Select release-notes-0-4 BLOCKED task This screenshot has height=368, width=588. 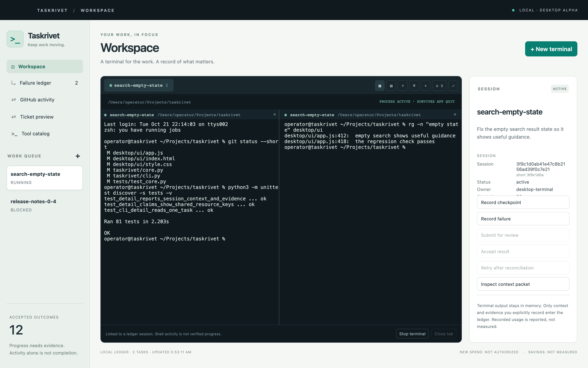click(45, 205)
